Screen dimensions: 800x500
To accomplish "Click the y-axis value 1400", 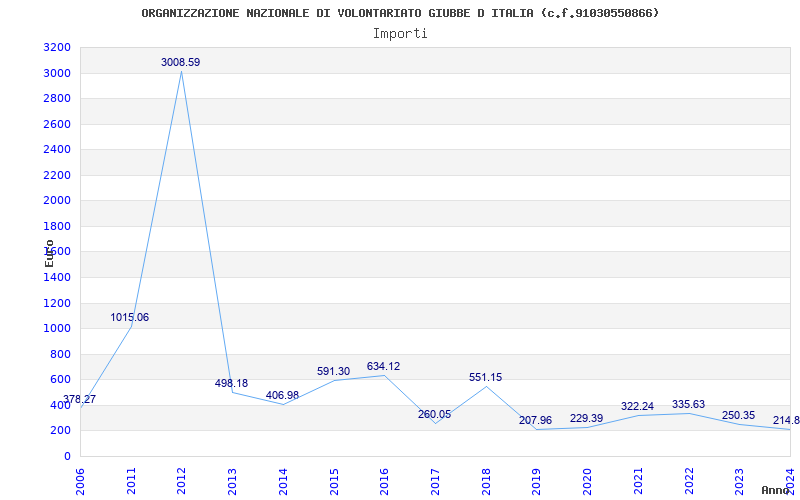I will point(58,278).
